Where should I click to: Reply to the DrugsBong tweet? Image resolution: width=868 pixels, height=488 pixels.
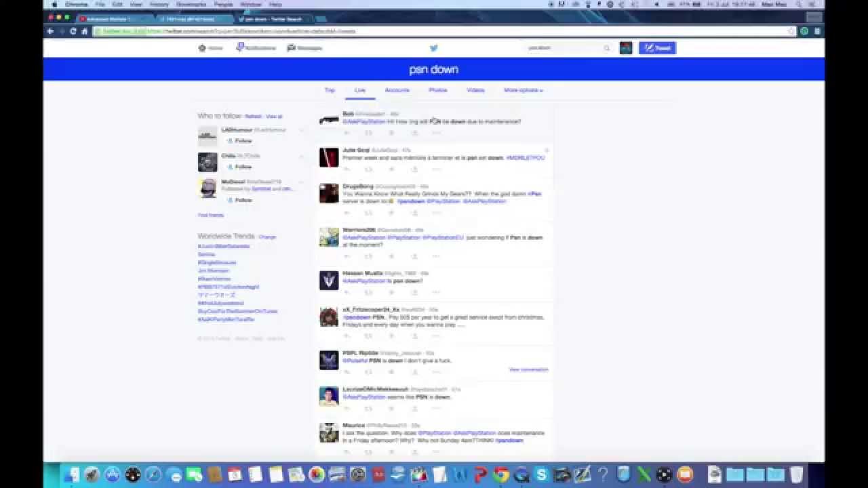(x=347, y=213)
